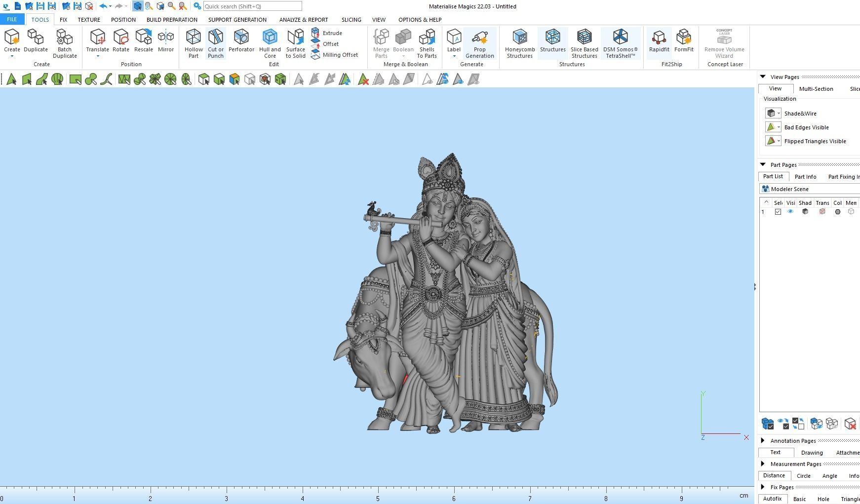
Task: Open Bad Edges Visible dropdown
Action: (779, 127)
